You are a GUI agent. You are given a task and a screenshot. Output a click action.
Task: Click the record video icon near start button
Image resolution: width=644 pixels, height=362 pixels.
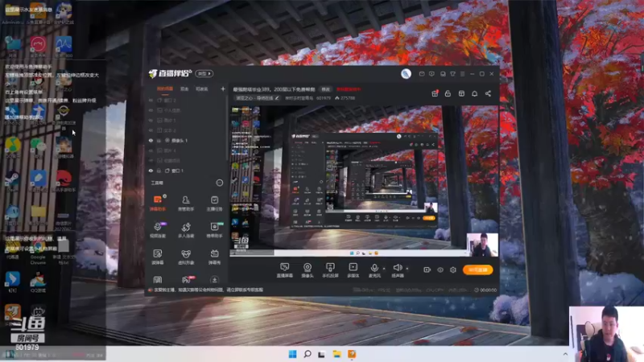pyautogui.click(x=427, y=269)
